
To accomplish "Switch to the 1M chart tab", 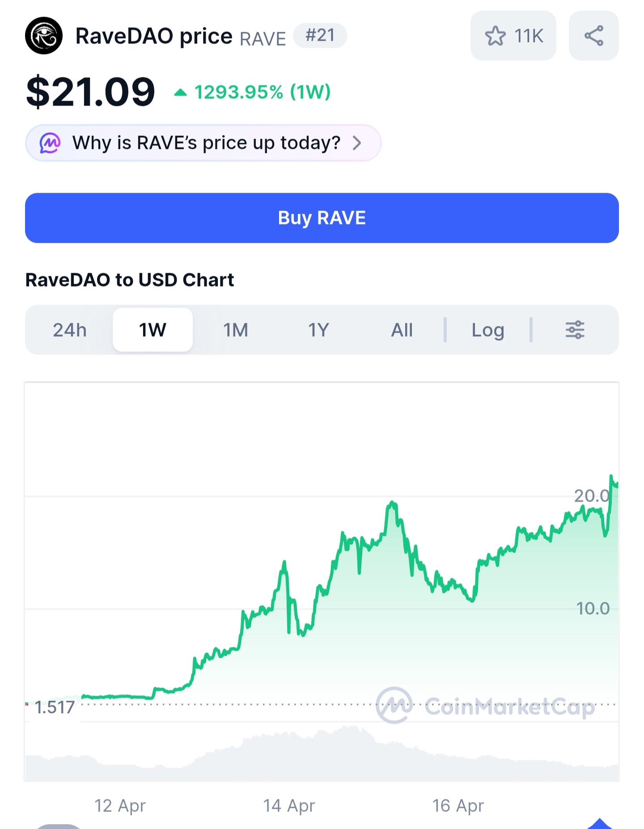I will [x=236, y=330].
